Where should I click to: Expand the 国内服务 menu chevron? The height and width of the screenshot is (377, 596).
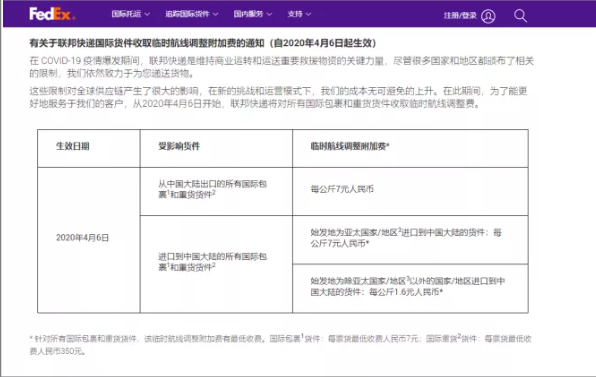pyautogui.click(x=269, y=14)
